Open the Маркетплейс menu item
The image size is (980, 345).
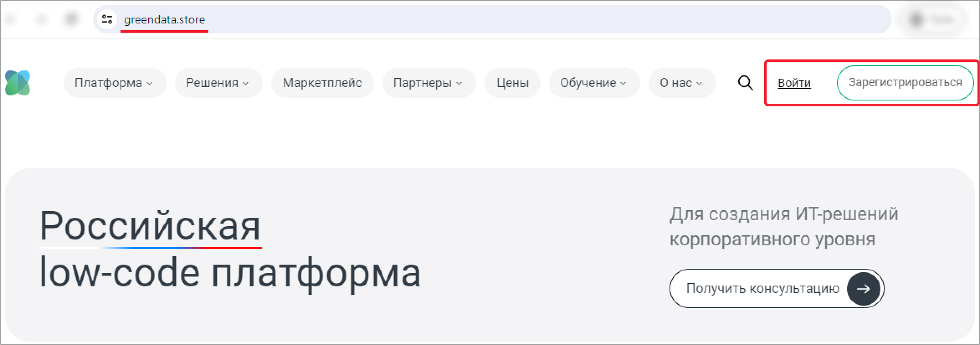click(x=322, y=83)
